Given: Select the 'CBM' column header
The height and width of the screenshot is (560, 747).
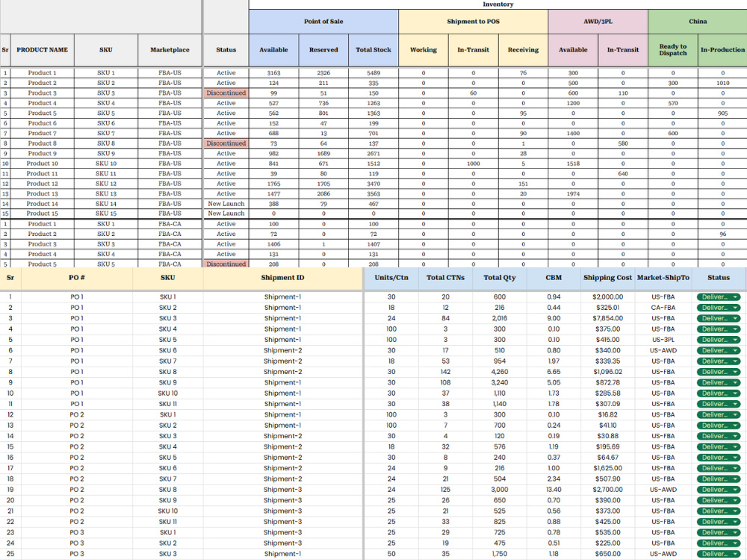Looking at the screenshot, I should (x=554, y=278).
